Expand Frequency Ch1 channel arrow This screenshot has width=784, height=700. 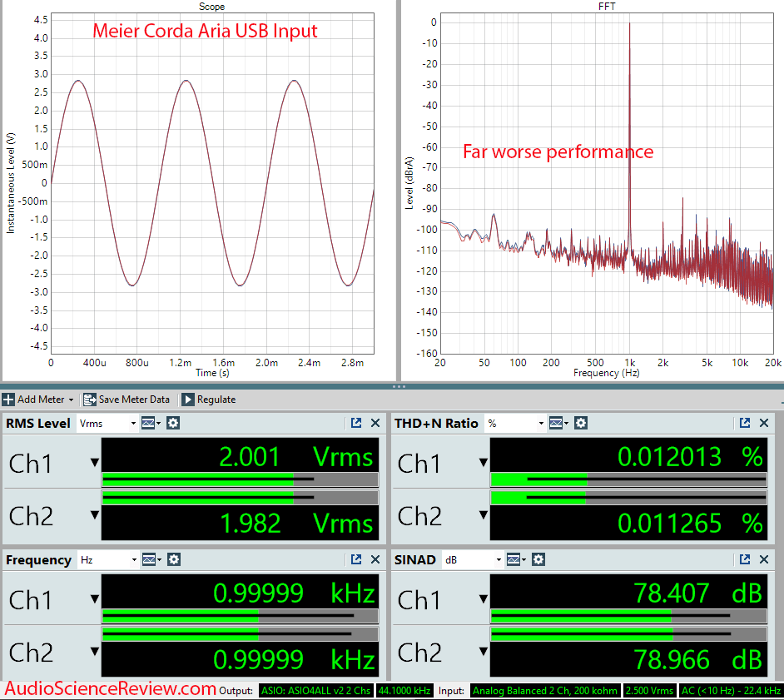(x=95, y=599)
